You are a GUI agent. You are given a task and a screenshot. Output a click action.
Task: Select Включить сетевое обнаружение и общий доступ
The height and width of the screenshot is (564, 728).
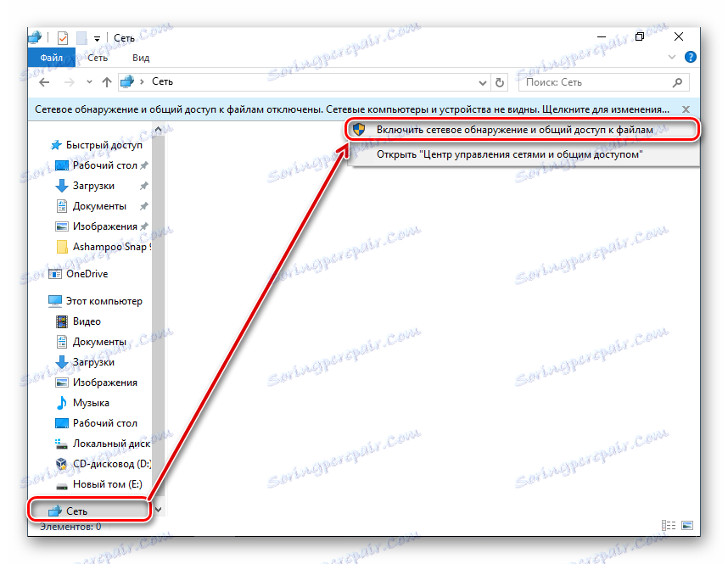(523, 130)
